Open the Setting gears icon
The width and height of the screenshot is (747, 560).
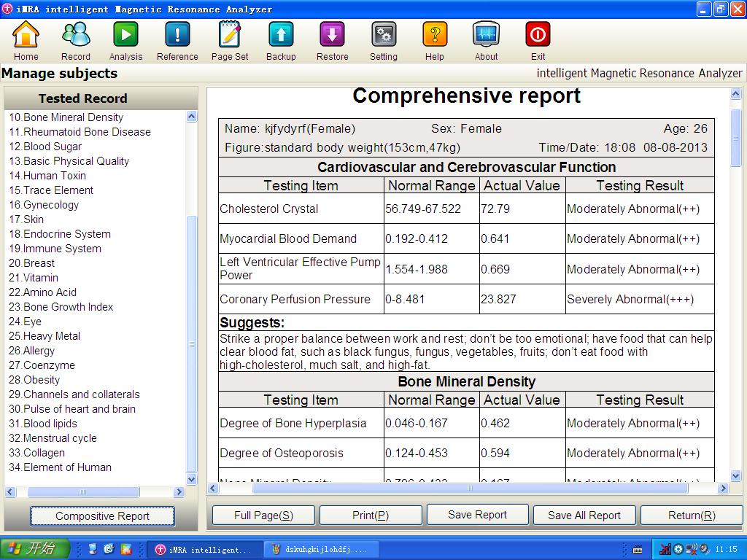point(384,34)
